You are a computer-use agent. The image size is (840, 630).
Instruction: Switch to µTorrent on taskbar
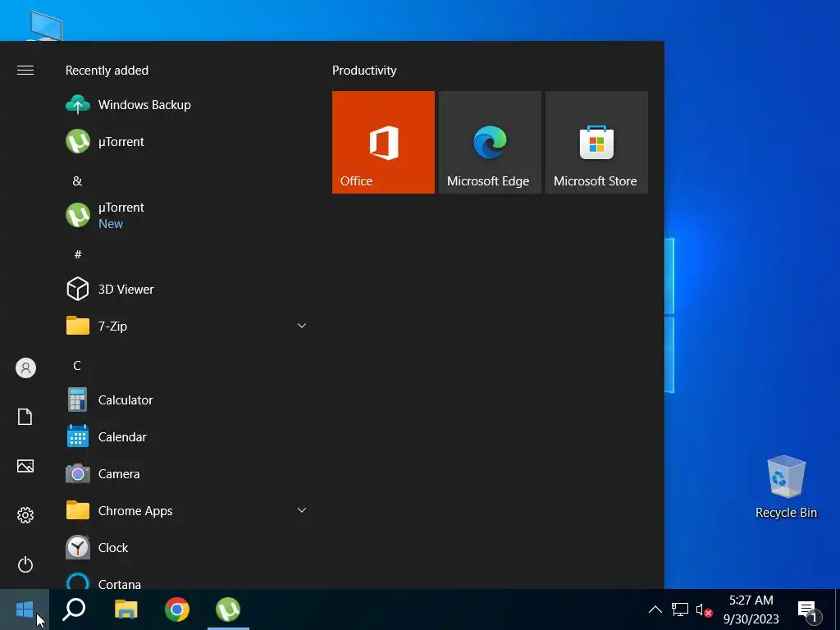click(228, 609)
